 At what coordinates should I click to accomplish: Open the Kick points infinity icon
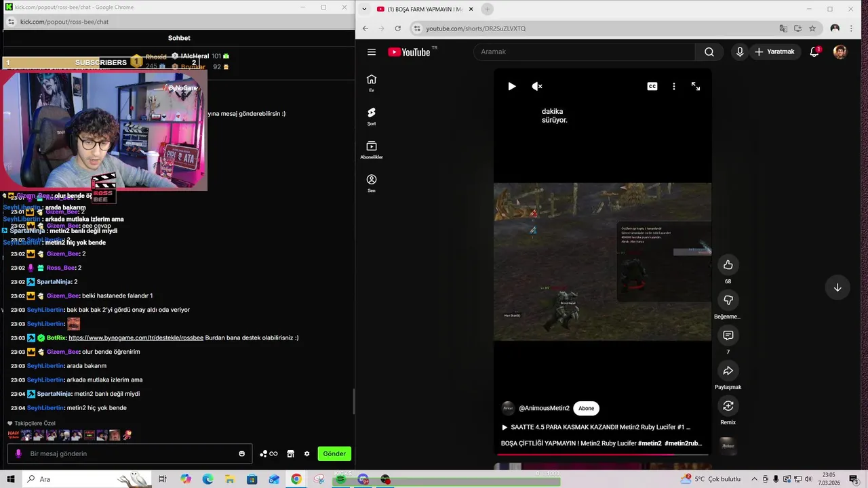click(x=270, y=453)
